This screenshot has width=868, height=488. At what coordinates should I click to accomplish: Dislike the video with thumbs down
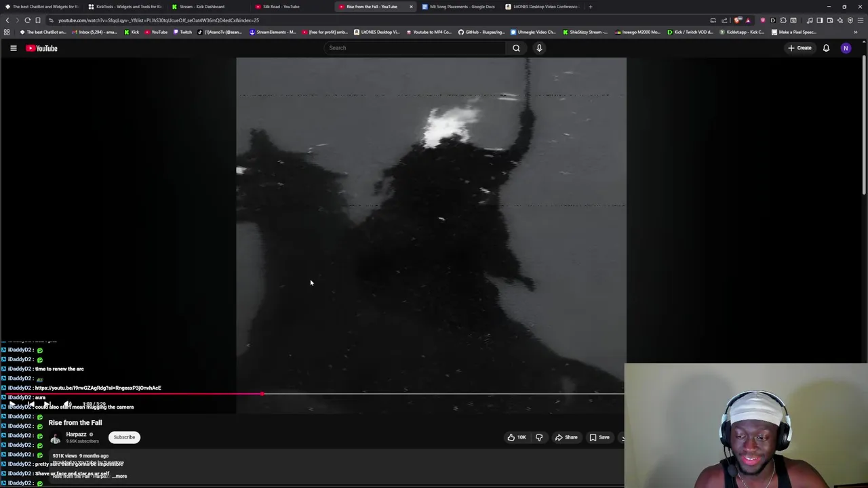(539, 437)
